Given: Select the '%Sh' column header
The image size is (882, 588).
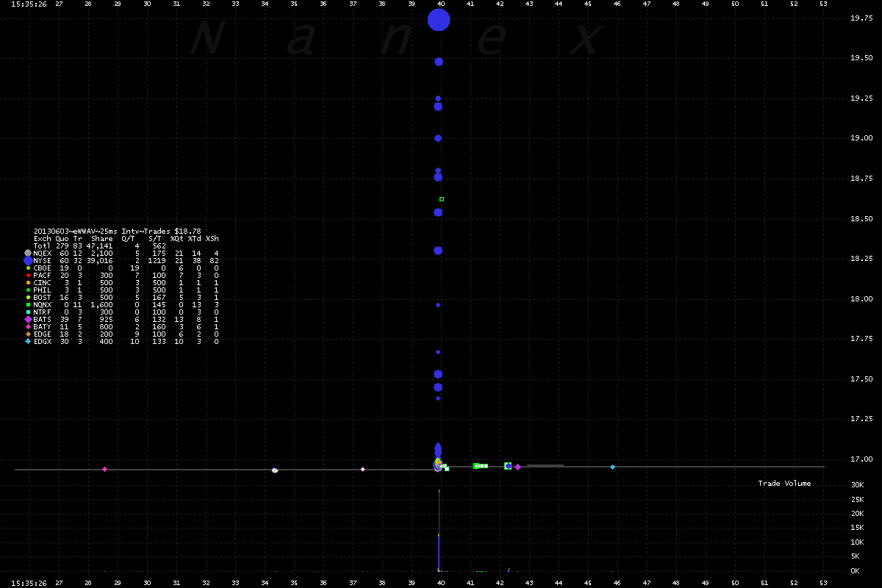Looking at the screenshot, I should [212, 238].
